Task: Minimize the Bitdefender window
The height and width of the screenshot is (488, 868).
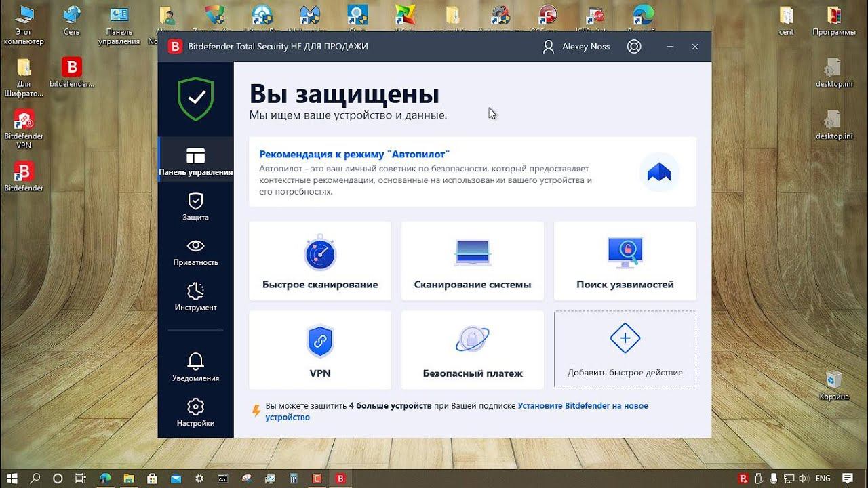Action: coord(671,47)
